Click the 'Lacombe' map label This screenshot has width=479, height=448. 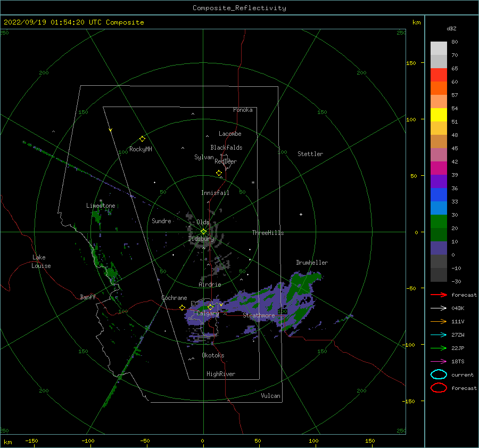[x=230, y=134]
